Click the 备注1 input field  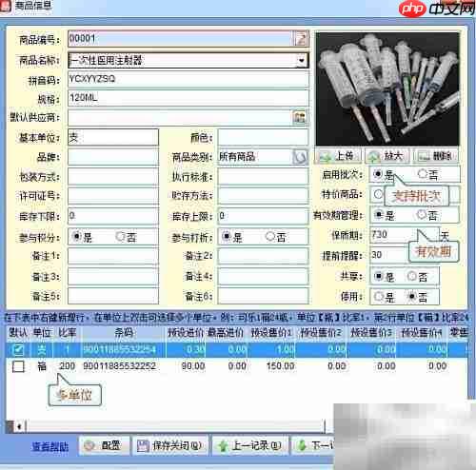coord(113,256)
